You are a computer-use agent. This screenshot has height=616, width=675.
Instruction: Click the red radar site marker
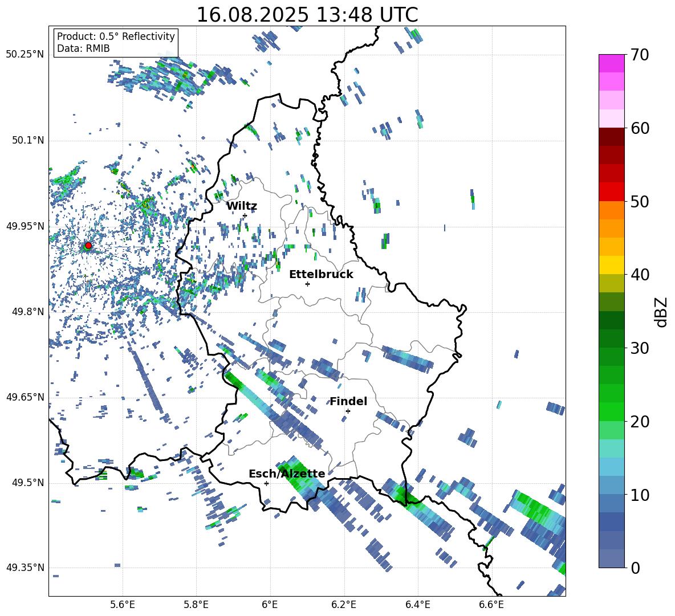(88, 246)
